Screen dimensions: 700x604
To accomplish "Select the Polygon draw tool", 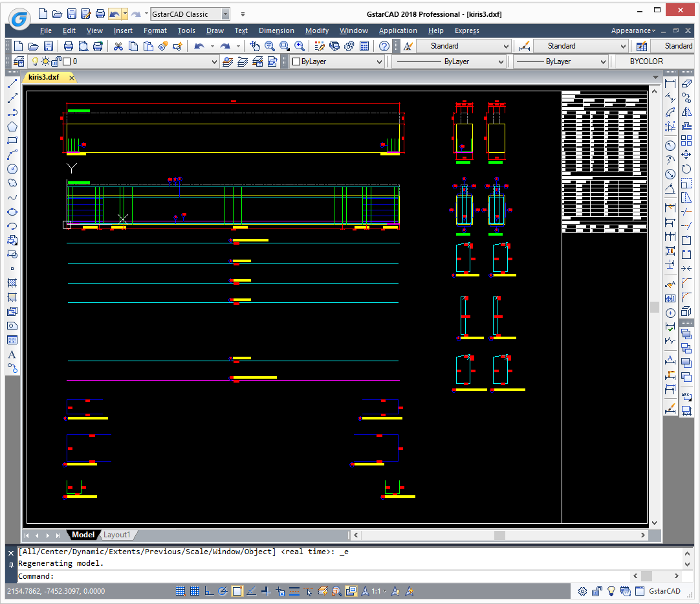I will click(x=12, y=126).
